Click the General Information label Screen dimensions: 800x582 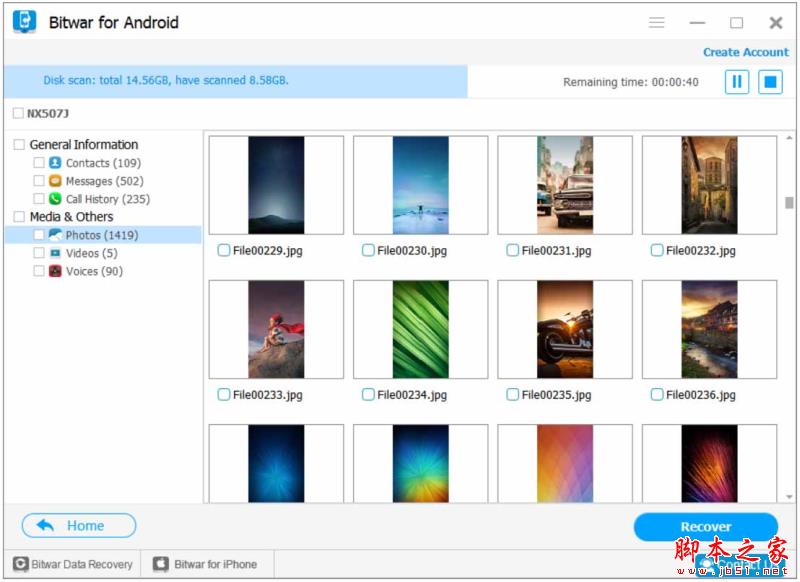pos(84,144)
